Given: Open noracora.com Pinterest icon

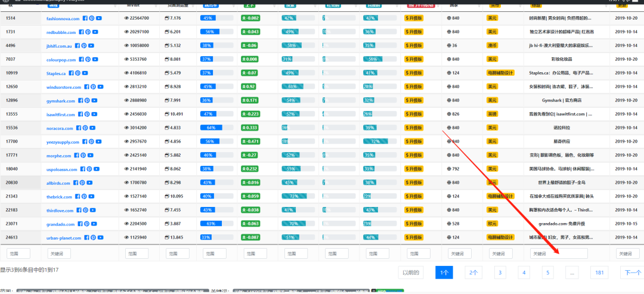Looking at the screenshot, I should [85, 128].
